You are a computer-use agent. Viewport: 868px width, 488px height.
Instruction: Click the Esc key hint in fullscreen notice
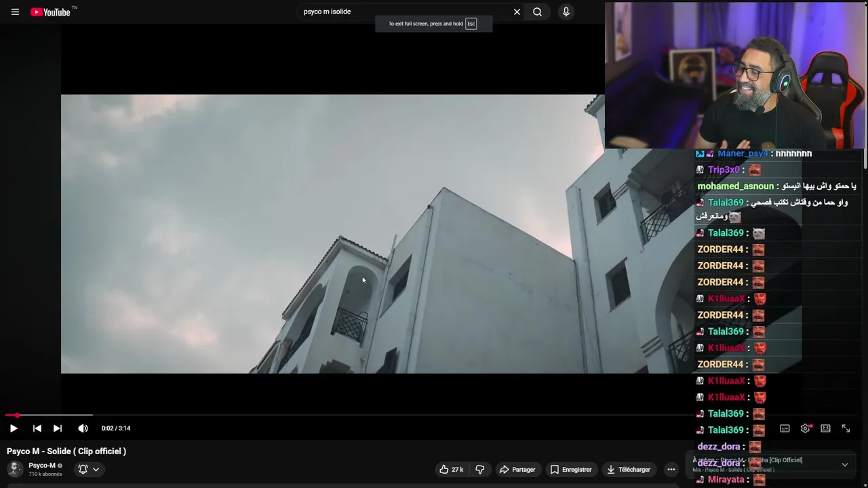[471, 24]
